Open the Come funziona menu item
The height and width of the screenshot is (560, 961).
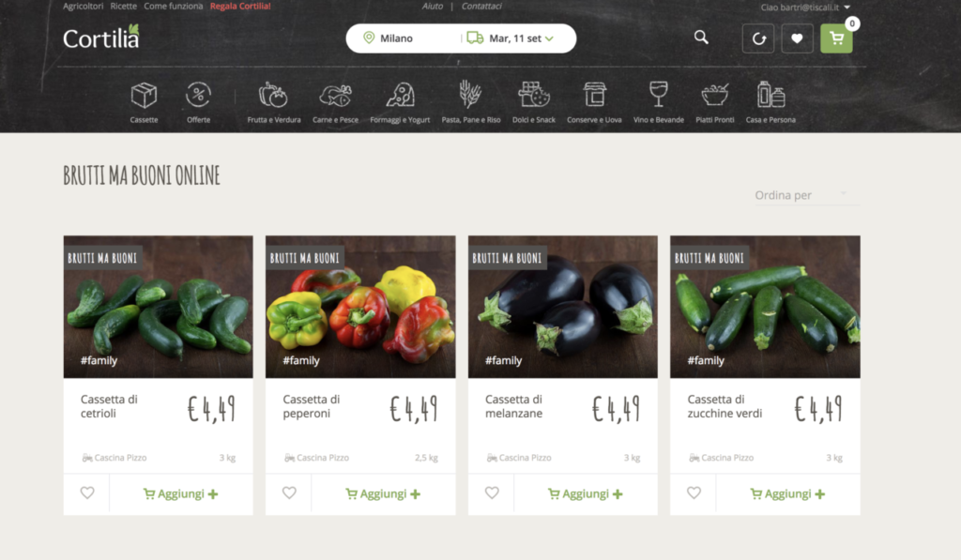[x=173, y=7]
